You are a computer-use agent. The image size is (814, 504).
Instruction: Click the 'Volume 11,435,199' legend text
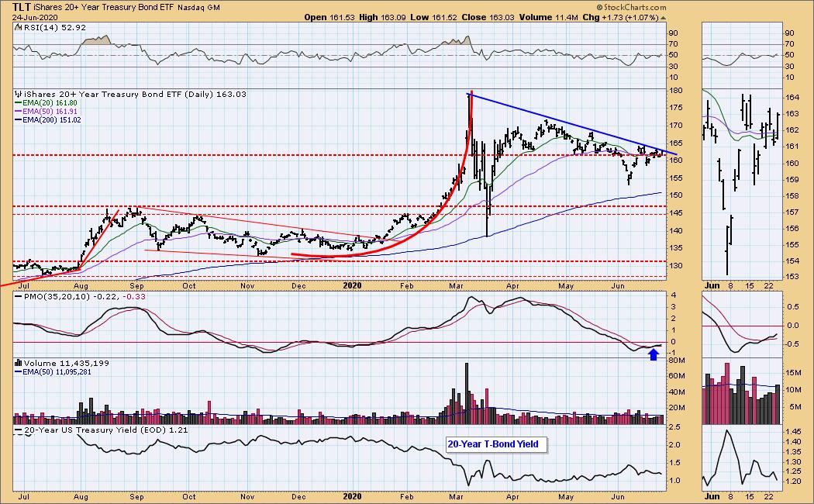coord(67,364)
